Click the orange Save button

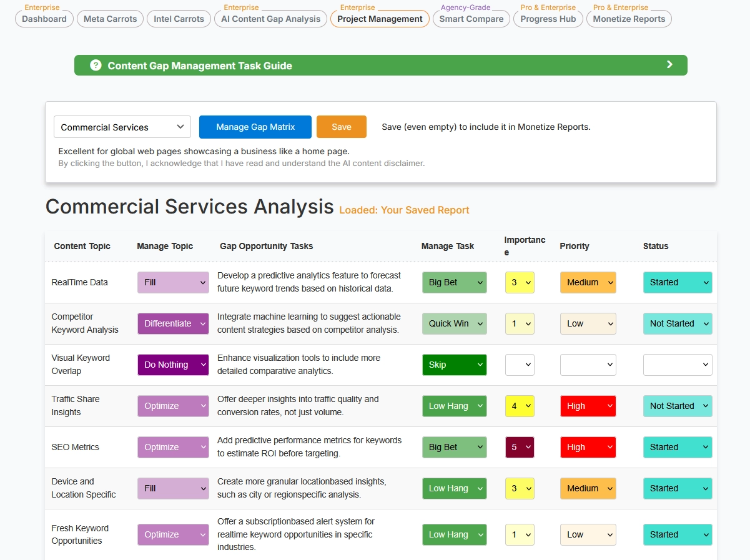(342, 127)
